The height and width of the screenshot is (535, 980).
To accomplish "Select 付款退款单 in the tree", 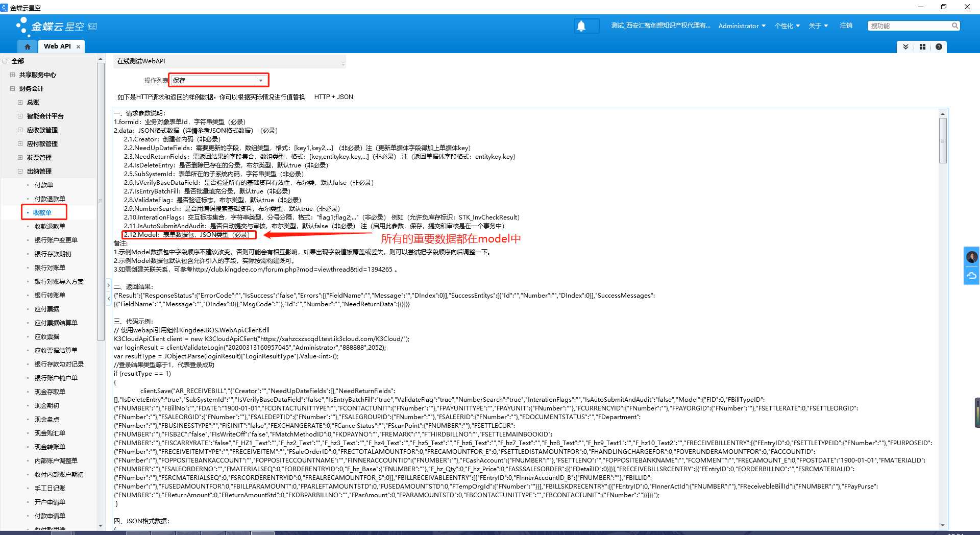I will click(x=50, y=199).
